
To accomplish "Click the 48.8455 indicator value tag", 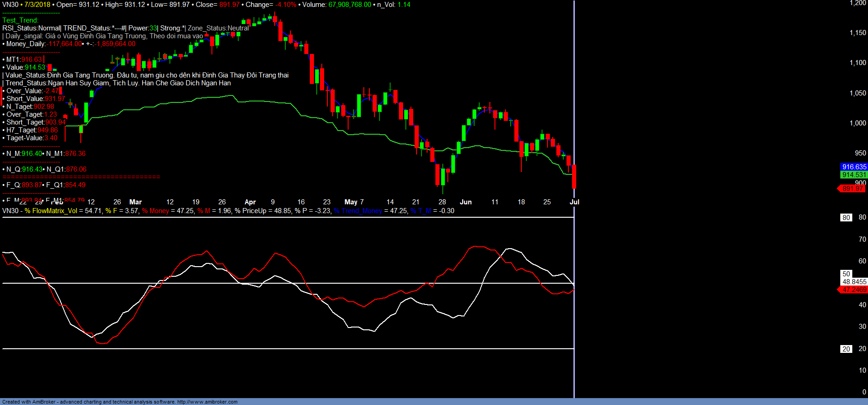I will coord(854,282).
